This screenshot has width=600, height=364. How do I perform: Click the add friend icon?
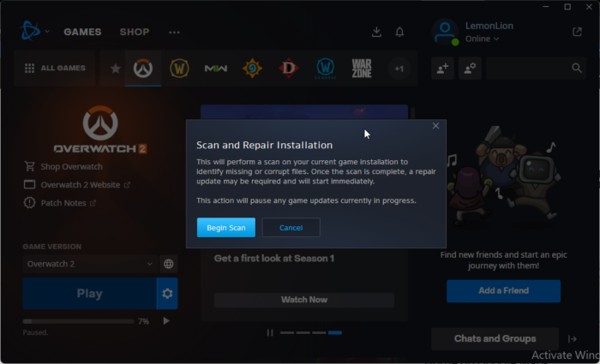[443, 69]
